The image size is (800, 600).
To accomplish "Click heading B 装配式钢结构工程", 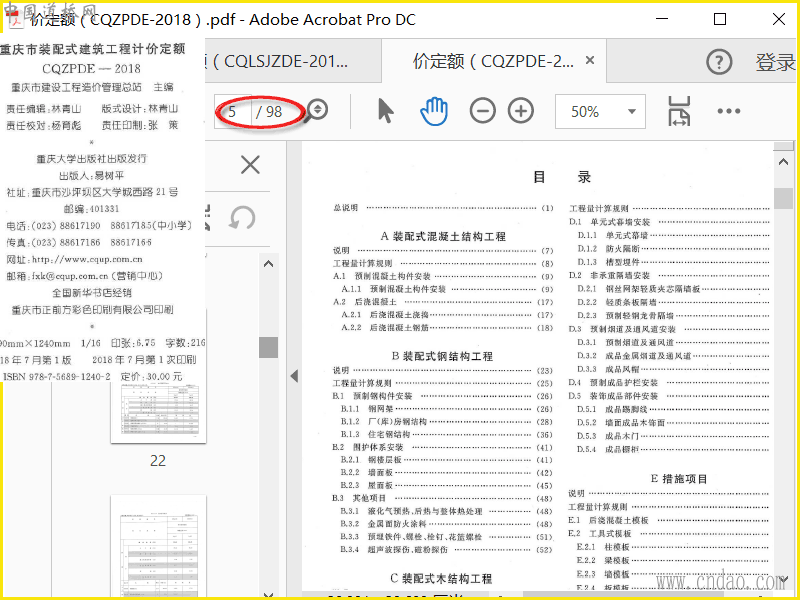I will click(x=442, y=356).
